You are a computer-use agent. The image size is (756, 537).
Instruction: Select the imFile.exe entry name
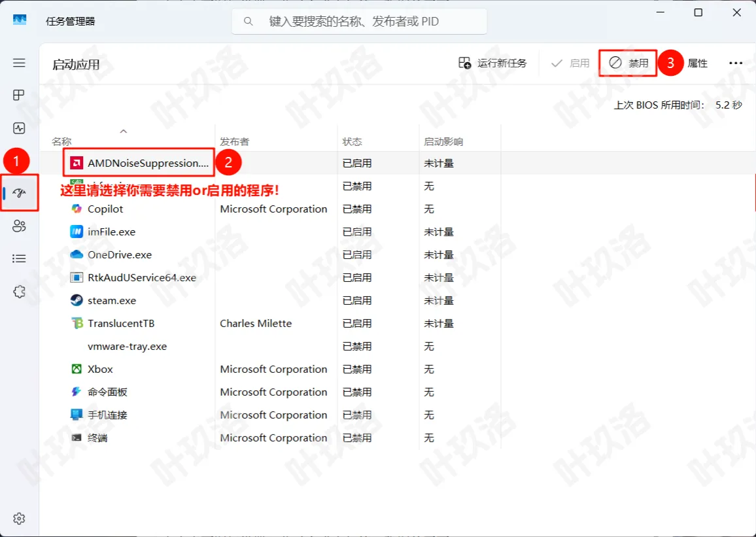111,232
